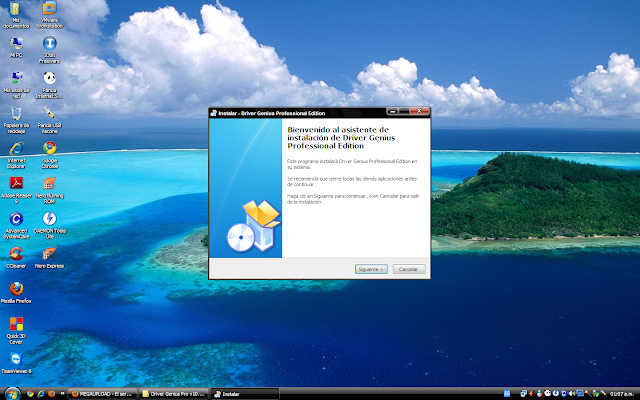Open the safely remove hardware tray icon

596,394
